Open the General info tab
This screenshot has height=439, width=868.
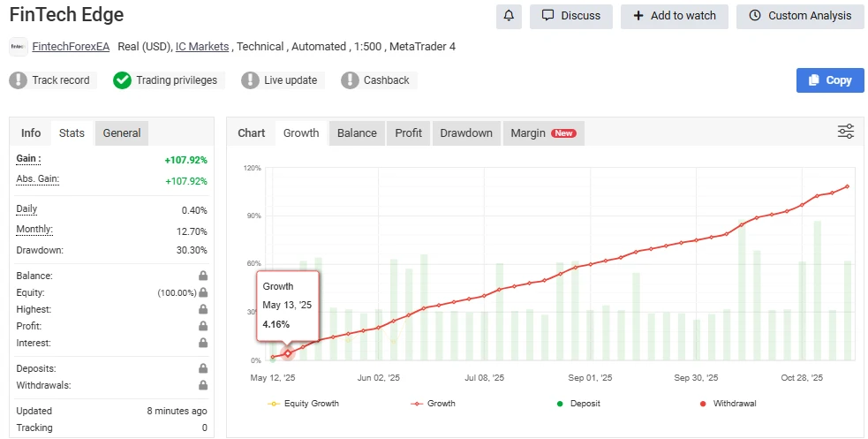[x=122, y=133]
